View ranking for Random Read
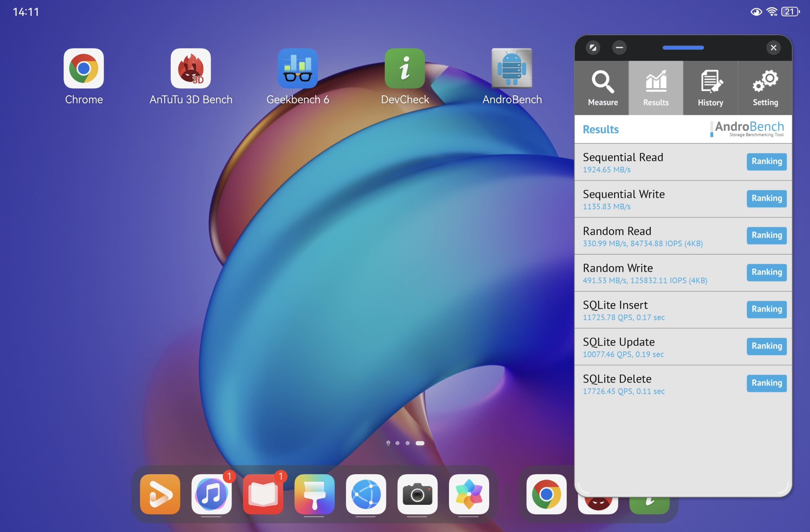The width and height of the screenshot is (810, 532). tap(766, 235)
